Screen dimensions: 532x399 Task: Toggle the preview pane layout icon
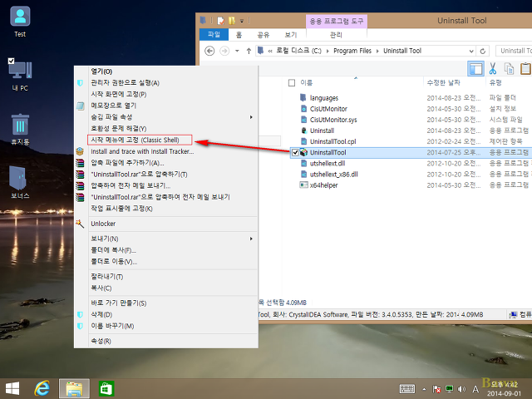click(475, 69)
